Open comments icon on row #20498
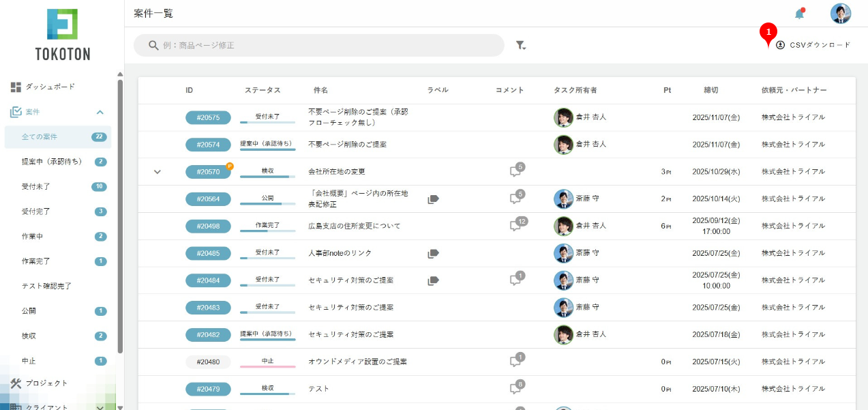 pyautogui.click(x=515, y=226)
